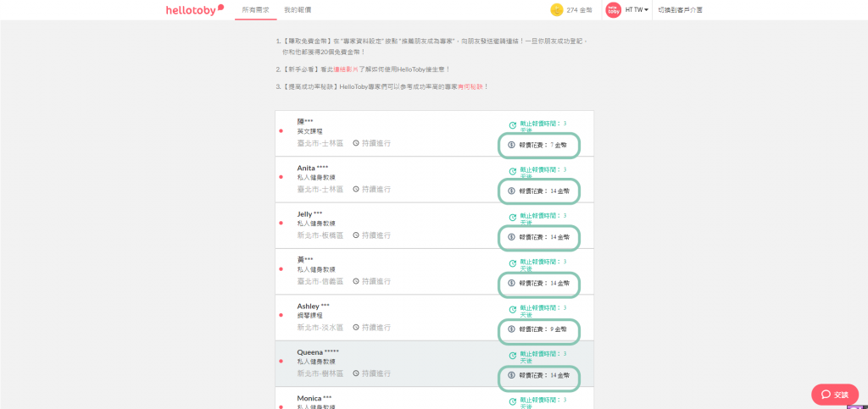Viewport: 868px width, 409px height.
Task: Click the dollar coin icon in Ashley's request
Action: [x=511, y=329]
